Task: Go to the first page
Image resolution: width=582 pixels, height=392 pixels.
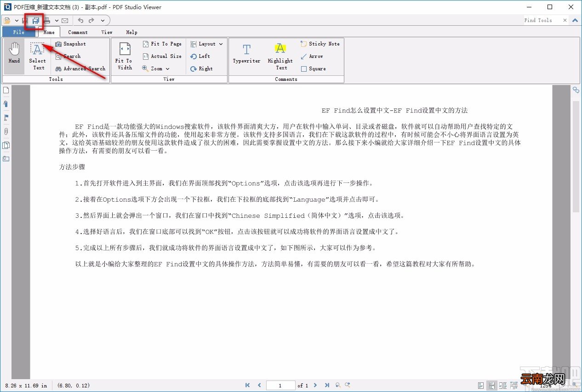Action: coord(248,385)
